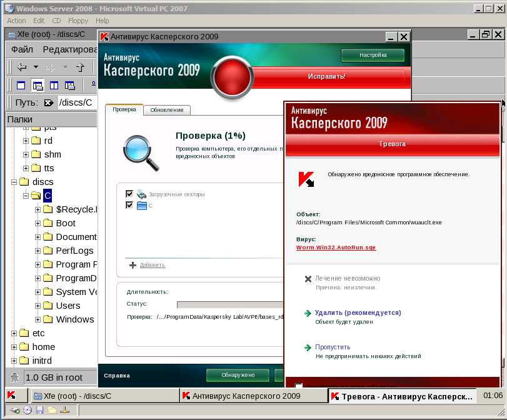507x420 pixels.
Task: Switch Xfe to two panels view
Action: click(54, 86)
